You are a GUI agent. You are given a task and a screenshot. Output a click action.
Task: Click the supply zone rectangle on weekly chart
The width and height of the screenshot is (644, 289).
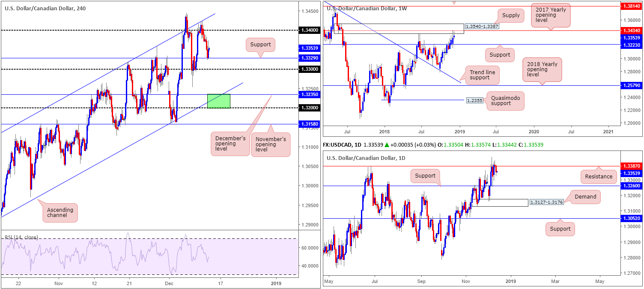point(398,29)
